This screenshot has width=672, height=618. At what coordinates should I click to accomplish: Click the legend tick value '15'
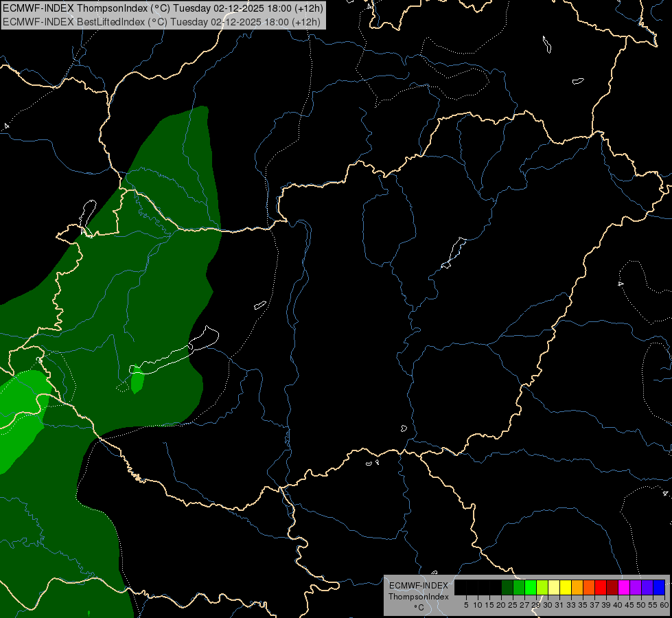(x=489, y=605)
